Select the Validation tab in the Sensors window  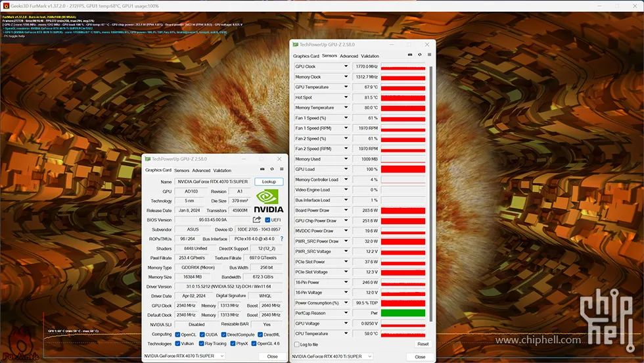(x=370, y=56)
